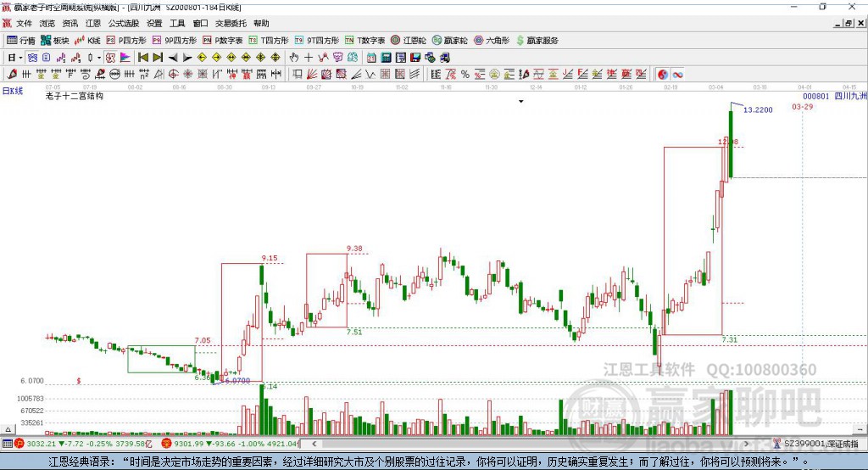
Task: Open the 江恩 menu
Action: [x=93, y=23]
